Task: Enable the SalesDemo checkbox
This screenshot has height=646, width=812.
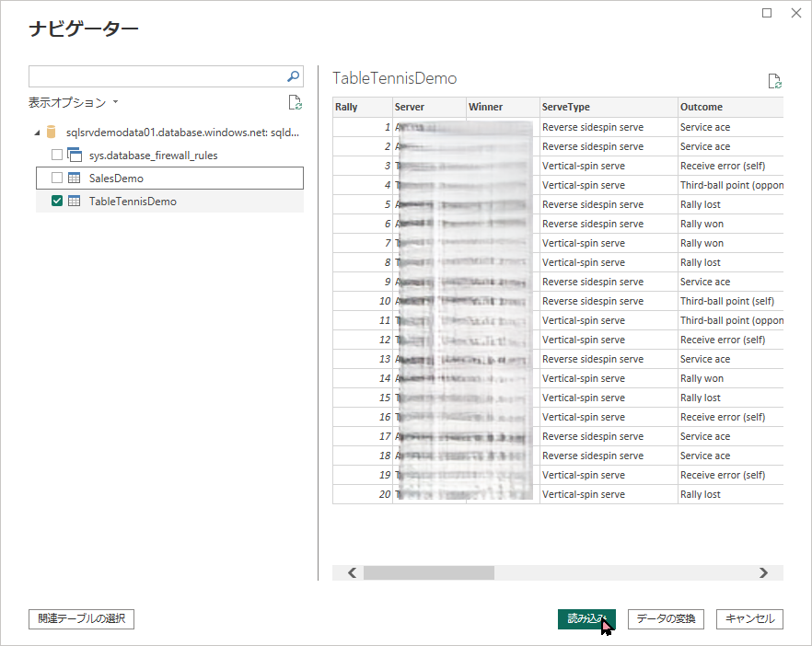Action: point(57,178)
